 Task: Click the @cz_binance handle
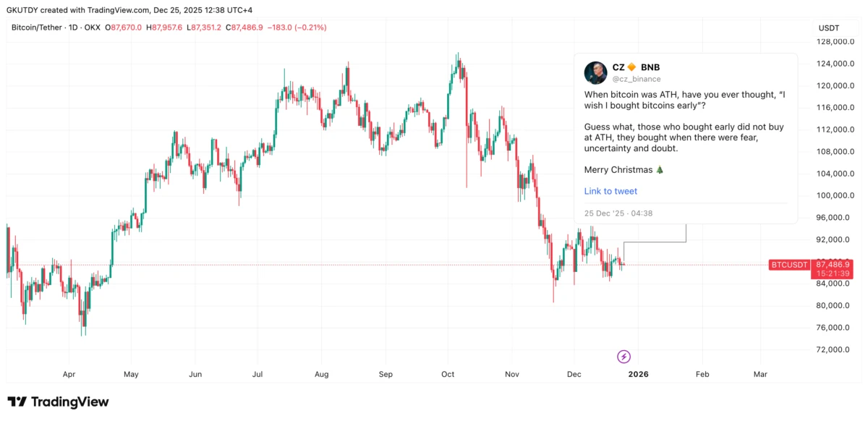pyautogui.click(x=637, y=79)
